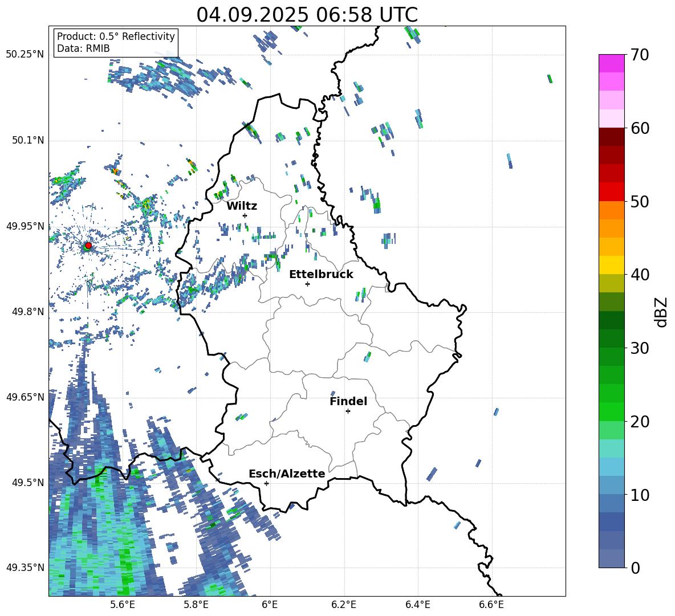Click the cross marker below Findel
This screenshot has width=675, height=616.
[348, 411]
